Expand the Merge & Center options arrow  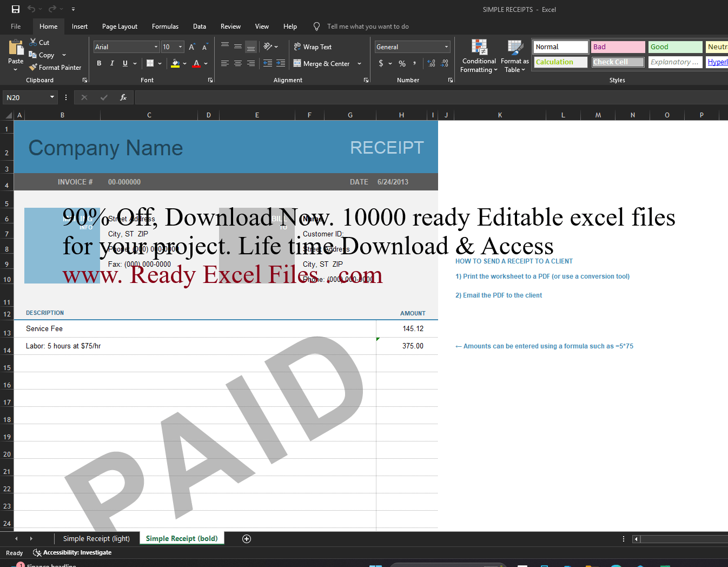359,63
